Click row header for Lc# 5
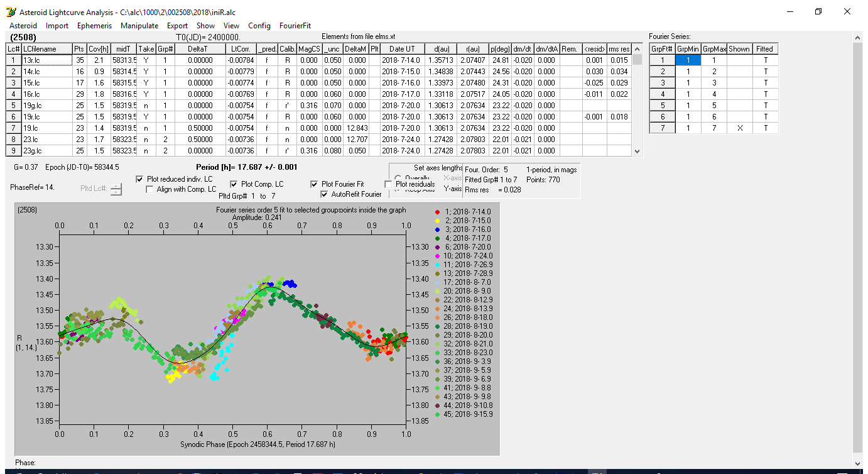 [14, 106]
